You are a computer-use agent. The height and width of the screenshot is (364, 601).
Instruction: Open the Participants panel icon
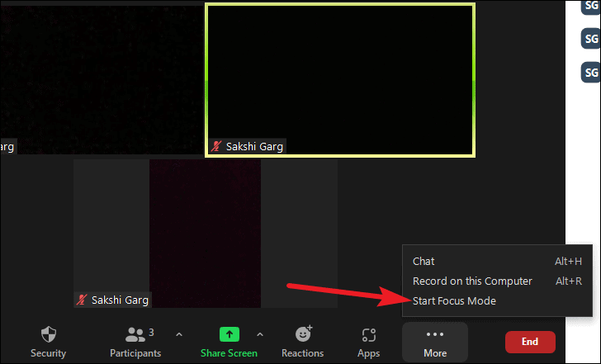(135, 334)
